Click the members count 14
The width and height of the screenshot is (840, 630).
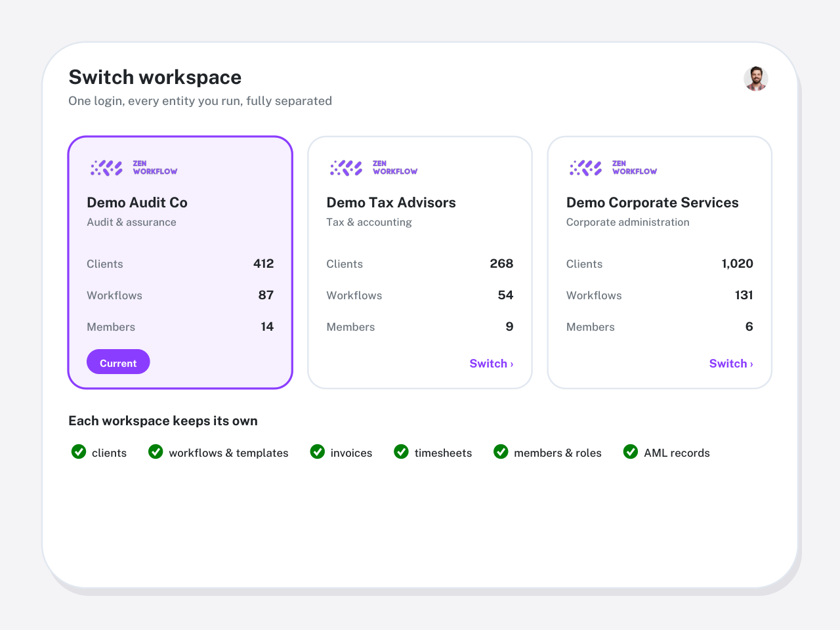click(267, 327)
